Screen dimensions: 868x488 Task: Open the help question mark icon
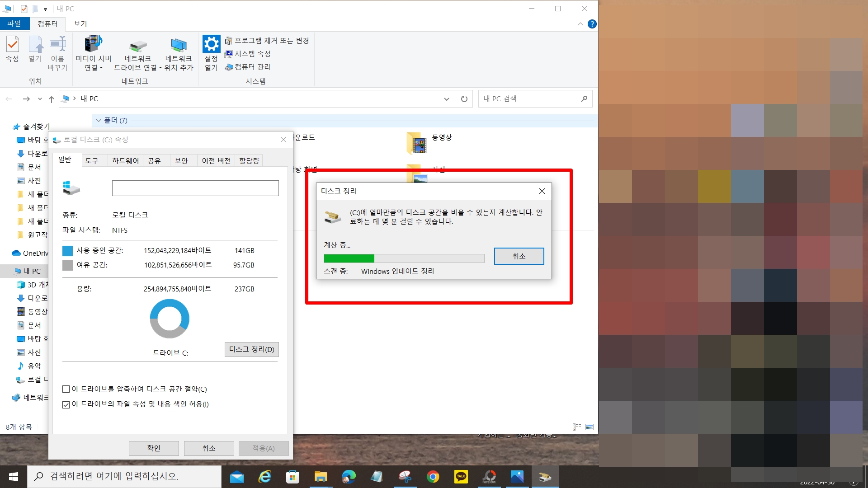click(x=592, y=24)
